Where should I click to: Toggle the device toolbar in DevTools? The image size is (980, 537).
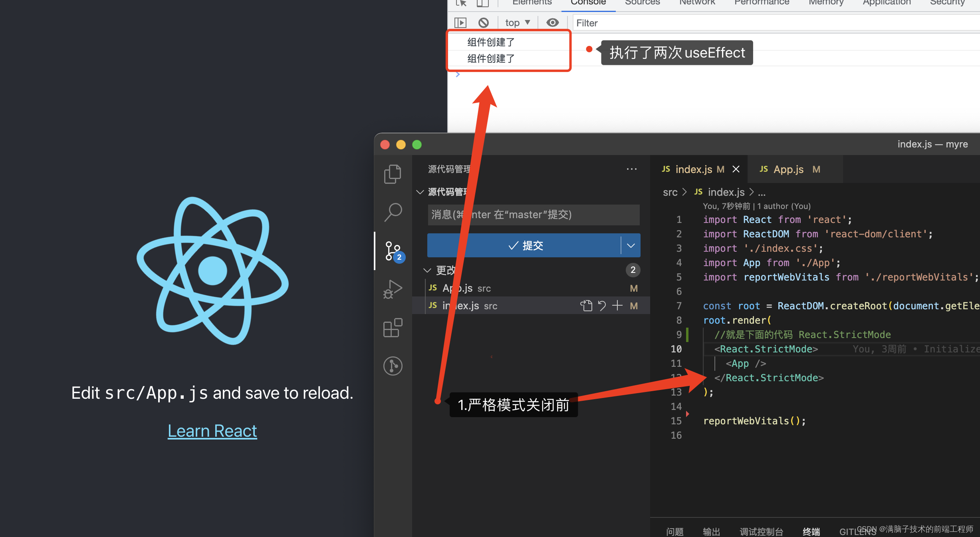click(x=482, y=3)
